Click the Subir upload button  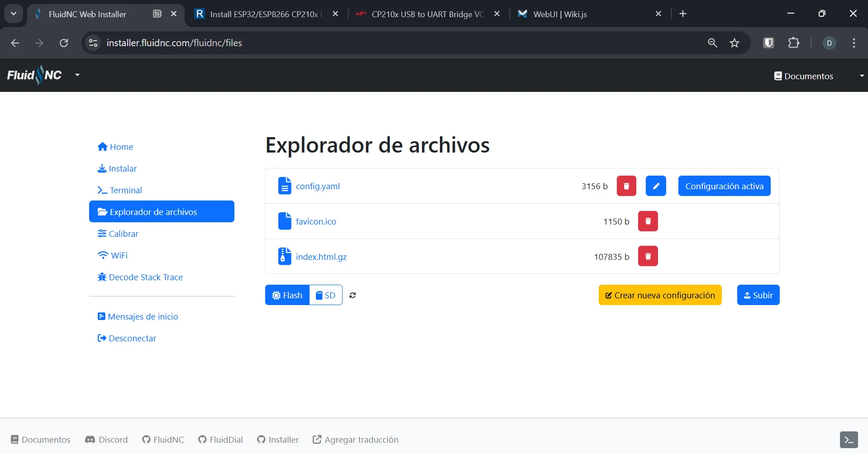point(758,295)
